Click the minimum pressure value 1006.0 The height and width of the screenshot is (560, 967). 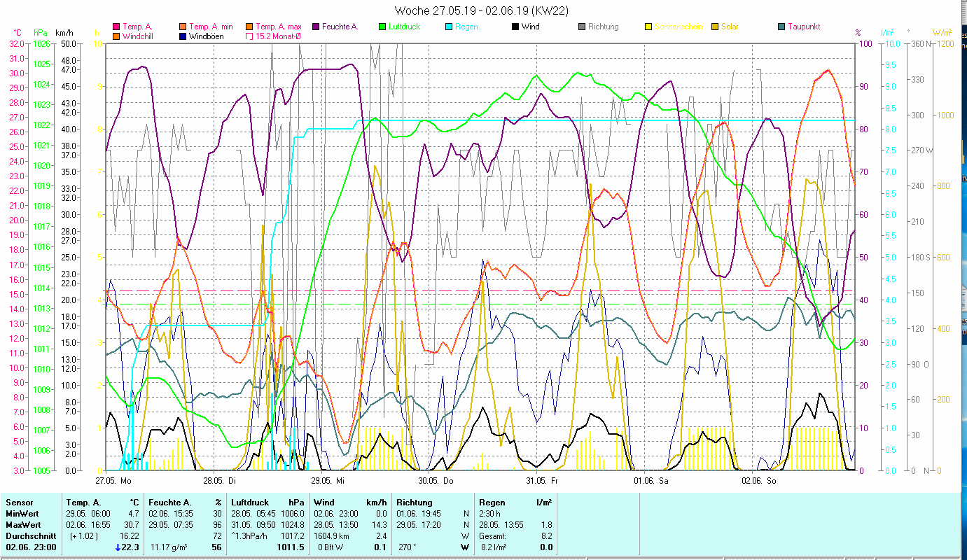[x=292, y=514]
